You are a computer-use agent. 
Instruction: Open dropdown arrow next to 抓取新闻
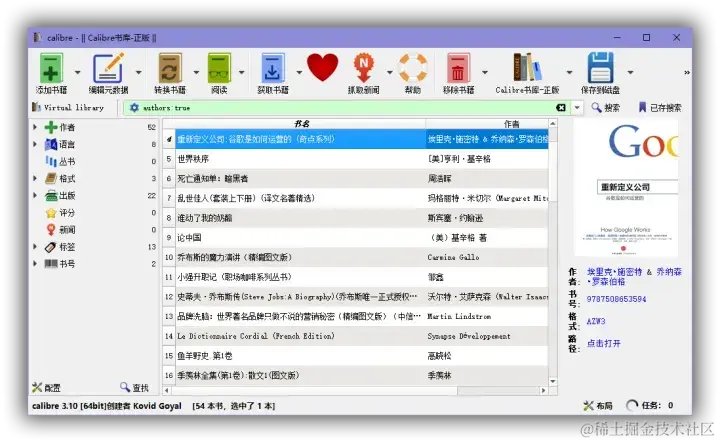coord(389,72)
